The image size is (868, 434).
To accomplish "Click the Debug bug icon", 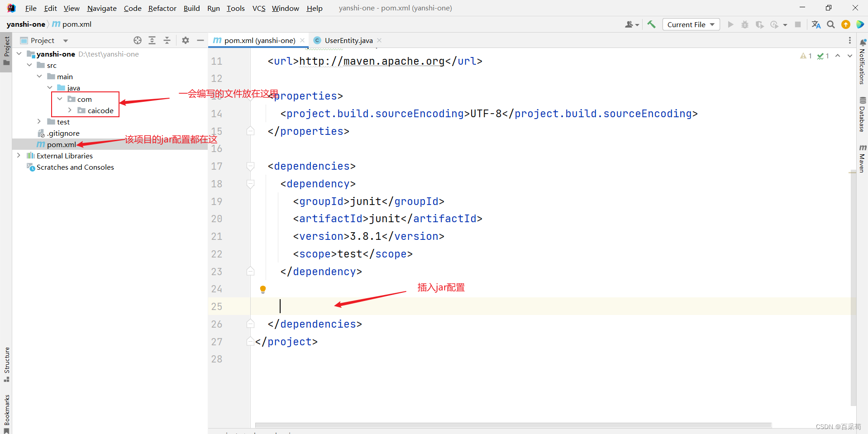I will (745, 24).
